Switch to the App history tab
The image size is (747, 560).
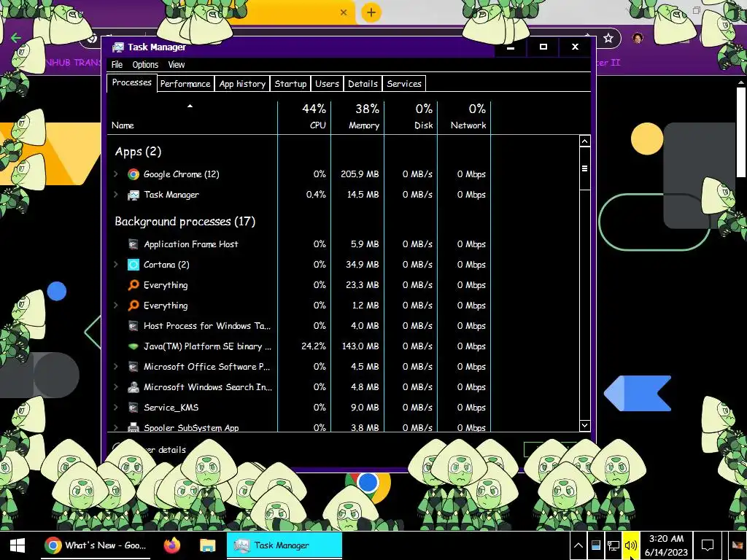tap(242, 84)
